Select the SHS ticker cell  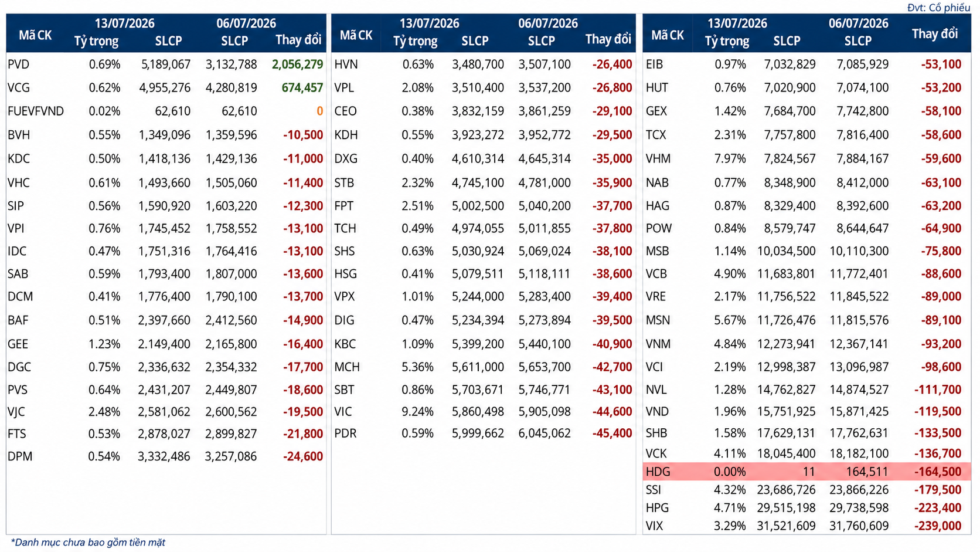point(345,252)
